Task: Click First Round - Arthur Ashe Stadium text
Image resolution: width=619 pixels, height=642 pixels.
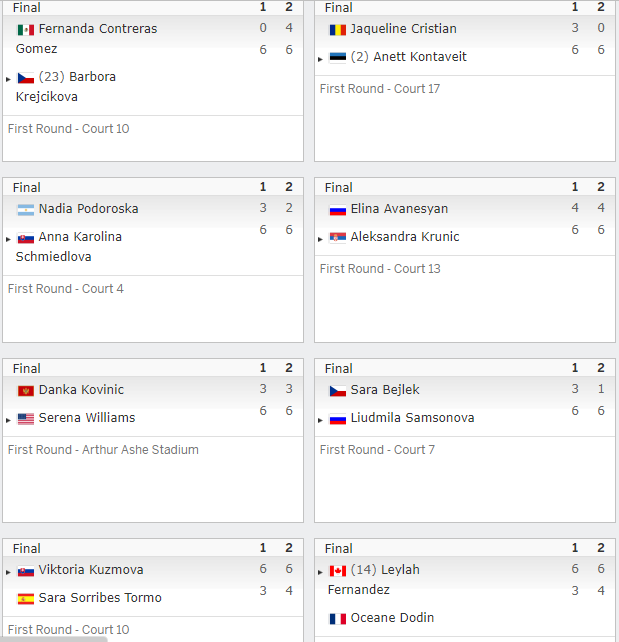Action: point(103,450)
